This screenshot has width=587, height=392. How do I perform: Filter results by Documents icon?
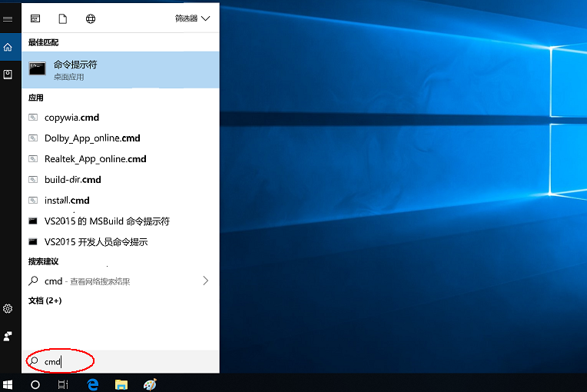pyautogui.click(x=63, y=18)
